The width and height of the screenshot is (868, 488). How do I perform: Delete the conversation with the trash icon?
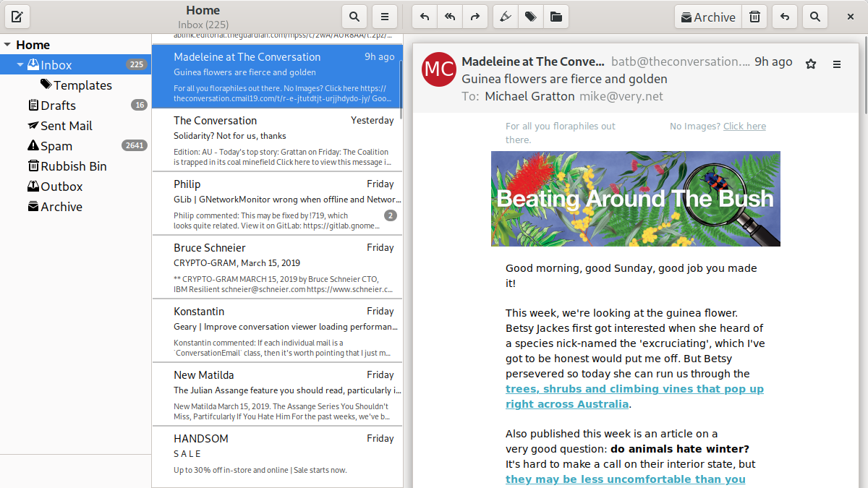pos(754,16)
